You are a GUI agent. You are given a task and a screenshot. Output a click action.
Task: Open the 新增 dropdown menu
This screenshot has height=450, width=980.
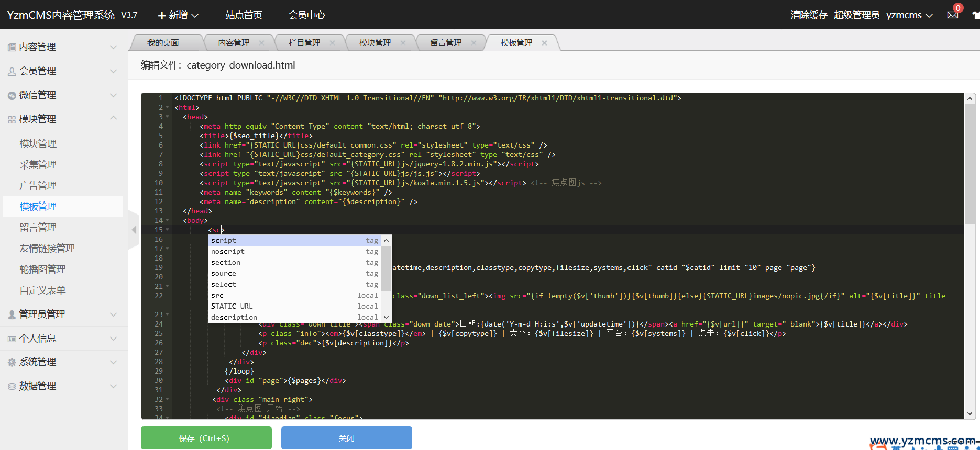coord(178,15)
